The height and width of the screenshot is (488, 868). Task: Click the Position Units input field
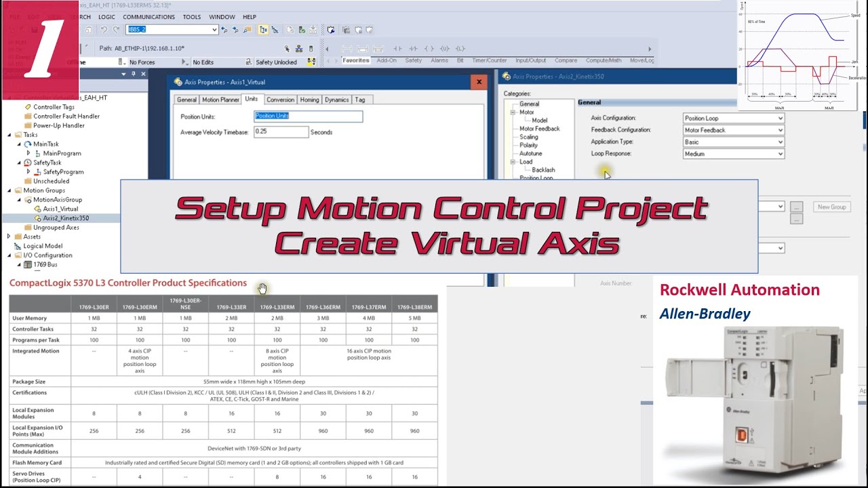(308, 116)
